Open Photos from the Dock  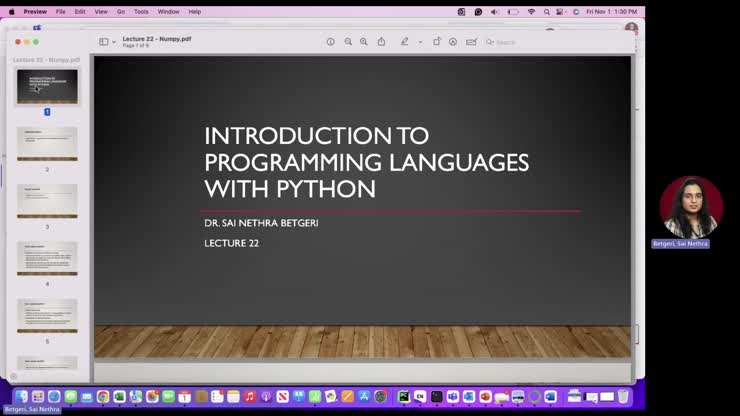pos(152,397)
